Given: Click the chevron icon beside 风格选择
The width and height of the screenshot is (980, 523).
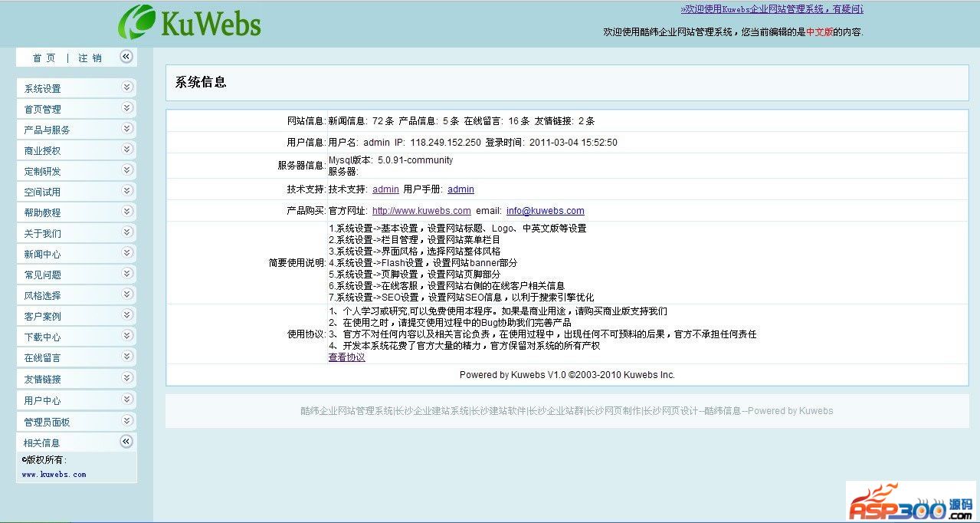Looking at the screenshot, I should point(127,294).
